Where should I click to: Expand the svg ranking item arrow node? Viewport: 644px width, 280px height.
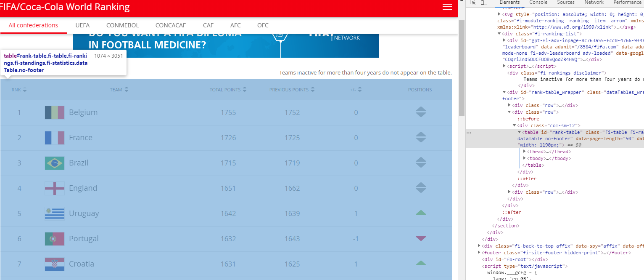click(x=499, y=14)
